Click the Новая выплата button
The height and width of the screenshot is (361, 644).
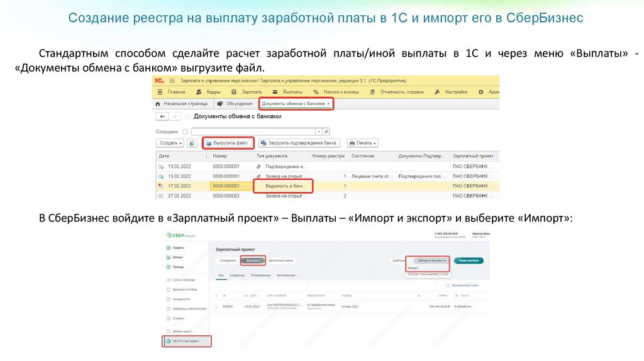point(469,260)
